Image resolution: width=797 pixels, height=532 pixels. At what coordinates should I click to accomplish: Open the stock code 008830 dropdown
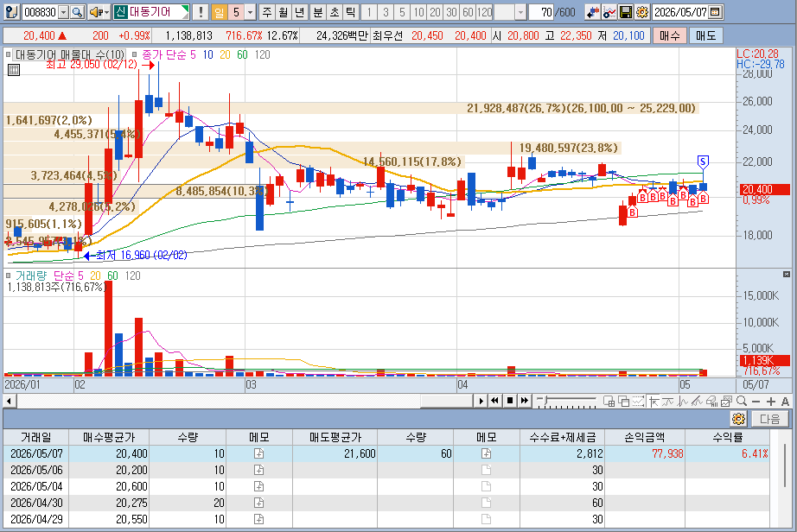[64, 12]
